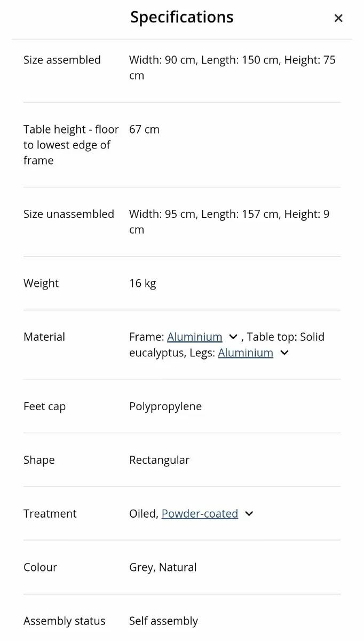Click the Material row label
364x641 pixels.
coord(44,337)
